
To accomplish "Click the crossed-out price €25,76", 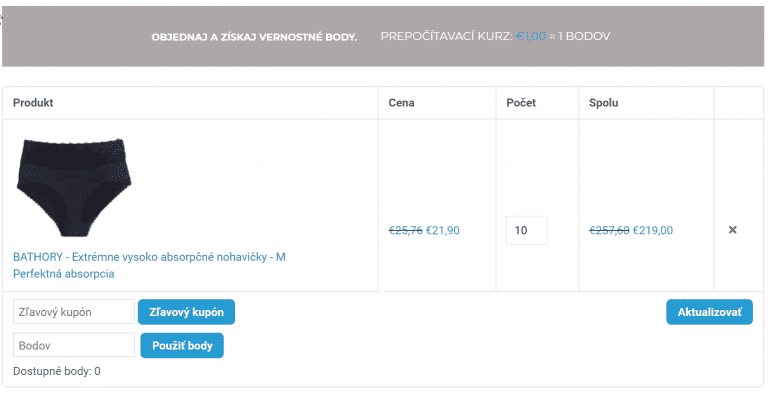I will point(406,230).
